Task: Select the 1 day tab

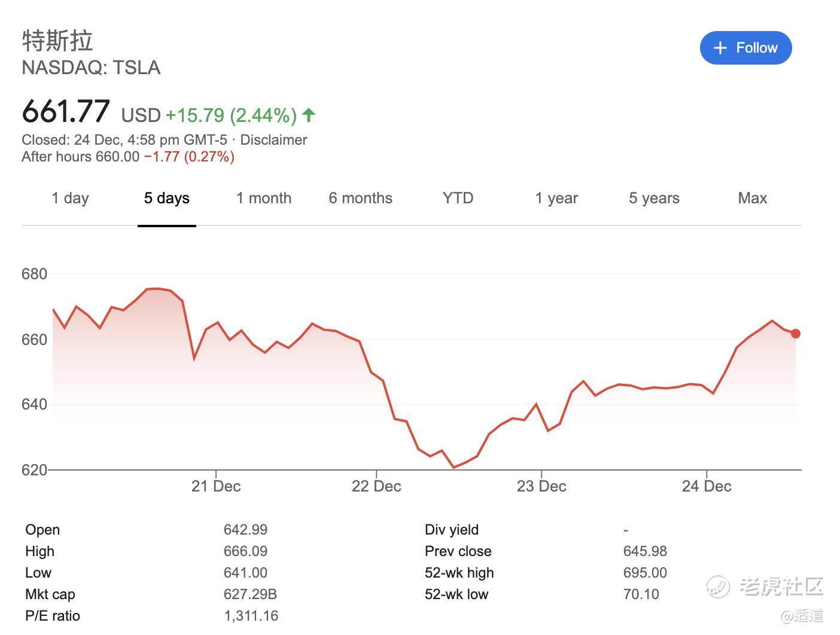Action: (x=70, y=199)
